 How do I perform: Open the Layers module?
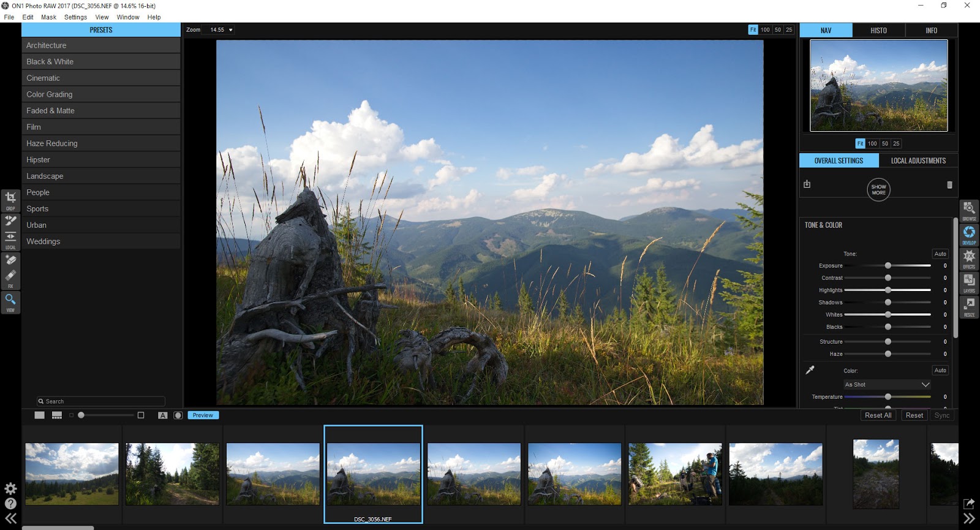point(969,282)
